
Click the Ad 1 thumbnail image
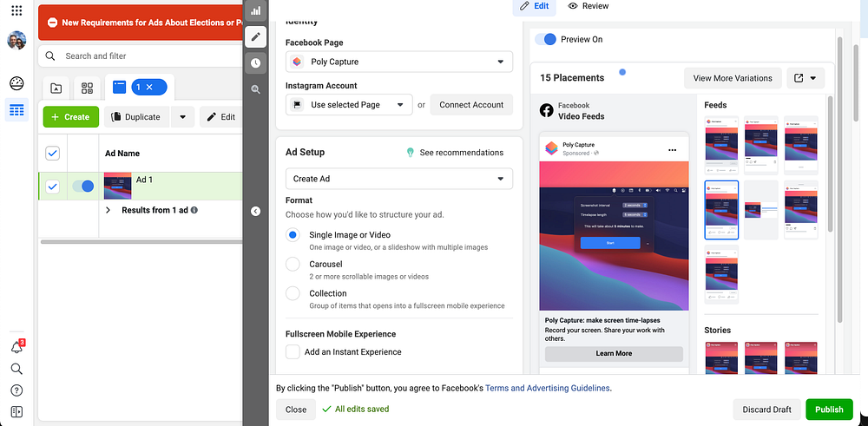(x=118, y=186)
